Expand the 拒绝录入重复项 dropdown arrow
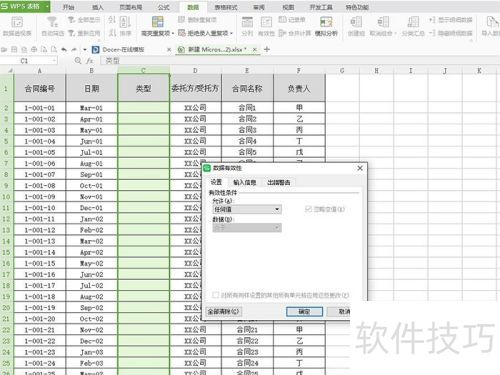This screenshot has height=375, width=500. click(231, 33)
